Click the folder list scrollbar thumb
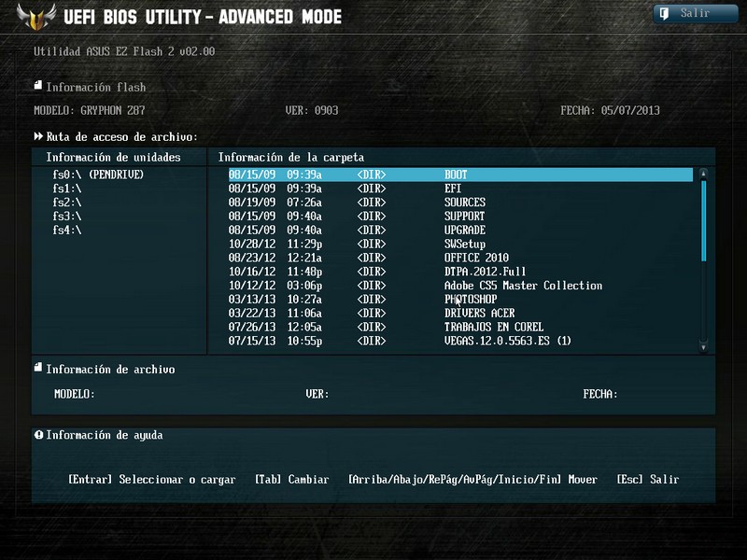This screenshot has height=560, width=747. tap(704, 220)
